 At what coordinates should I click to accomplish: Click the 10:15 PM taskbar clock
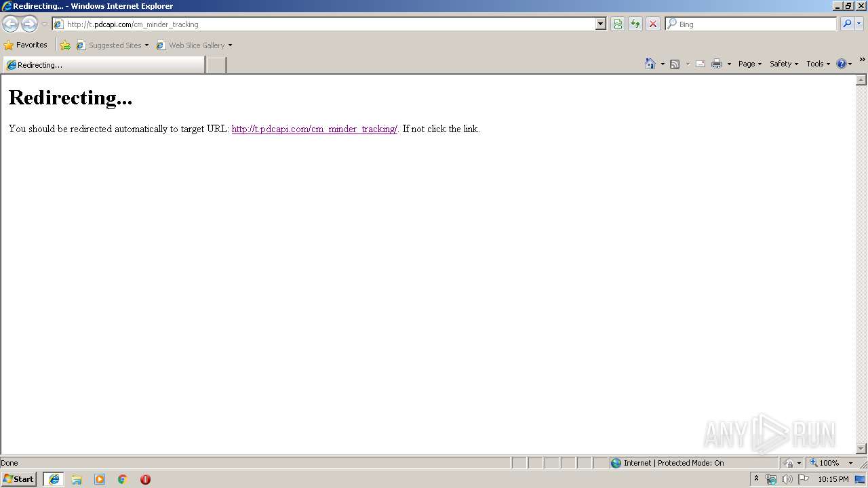(x=833, y=479)
